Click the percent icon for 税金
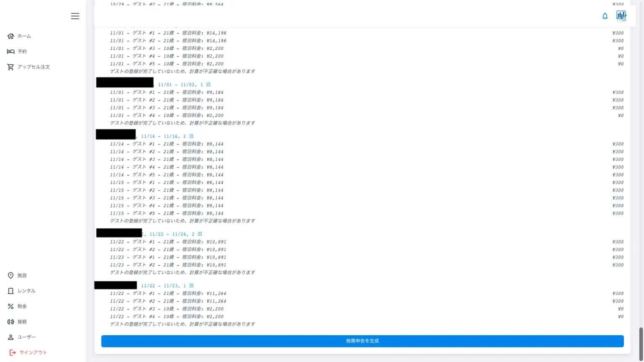The height and width of the screenshot is (362, 644). (x=11, y=306)
